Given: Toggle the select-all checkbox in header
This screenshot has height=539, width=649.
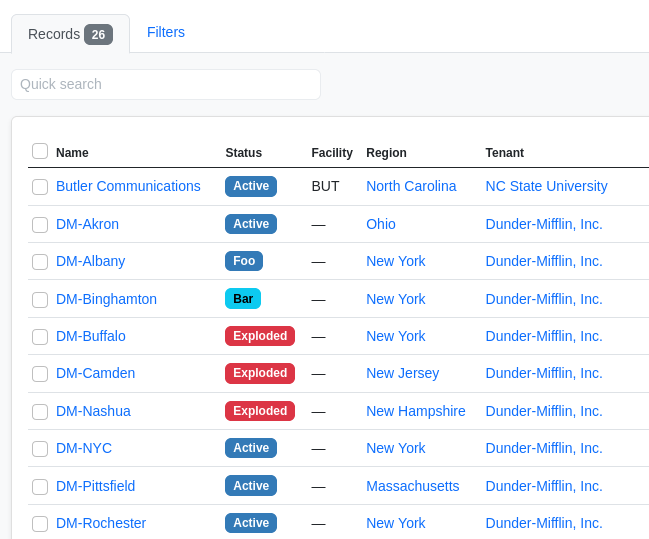Looking at the screenshot, I should pyautogui.click(x=40, y=151).
